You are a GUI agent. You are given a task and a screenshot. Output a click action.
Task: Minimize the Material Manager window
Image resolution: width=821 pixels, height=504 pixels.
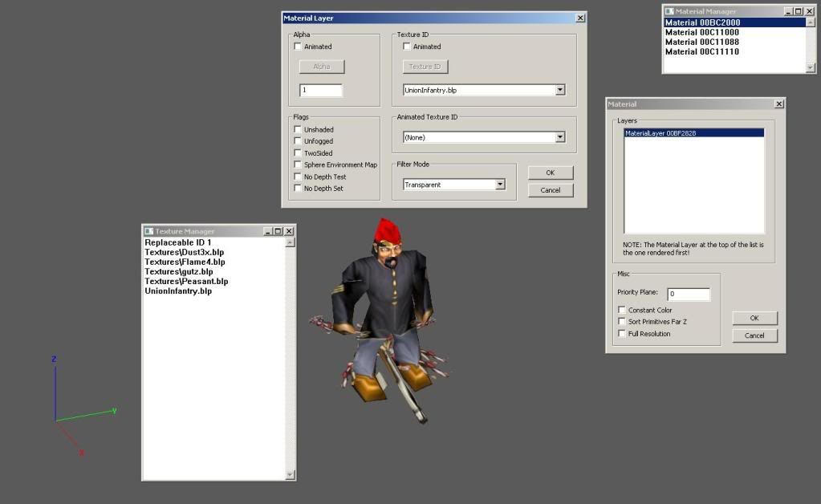point(788,11)
